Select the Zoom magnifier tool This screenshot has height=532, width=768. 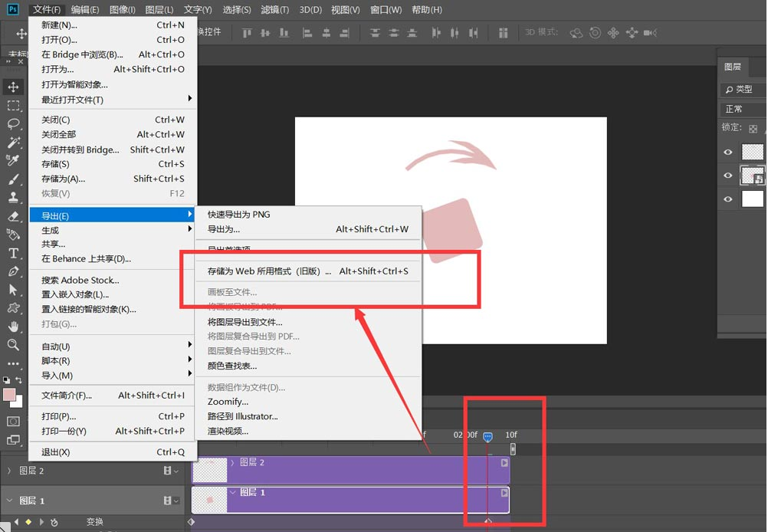(13, 345)
